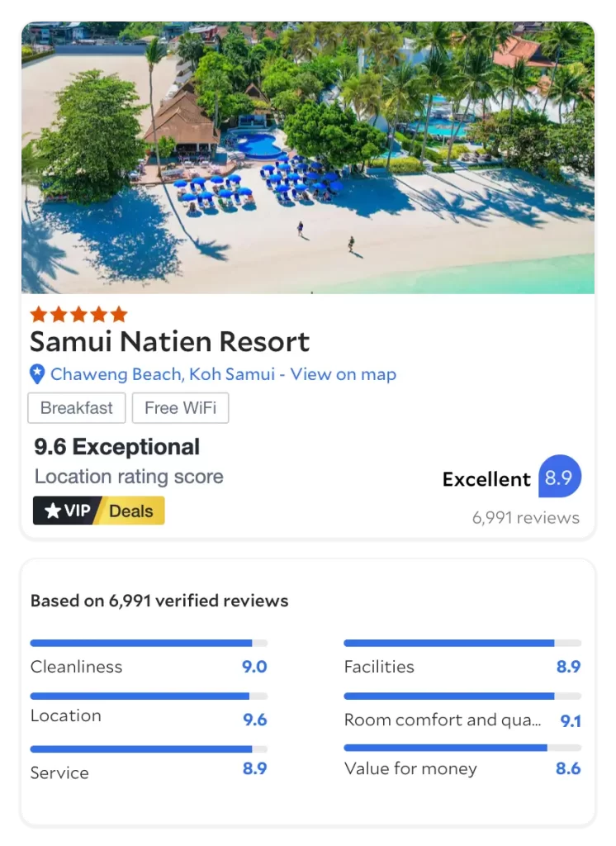This screenshot has height=846, width=616.
Task: Click the Based on 6,991 verified reviews heading
Action: pyautogui.click(x=159, y=601)
